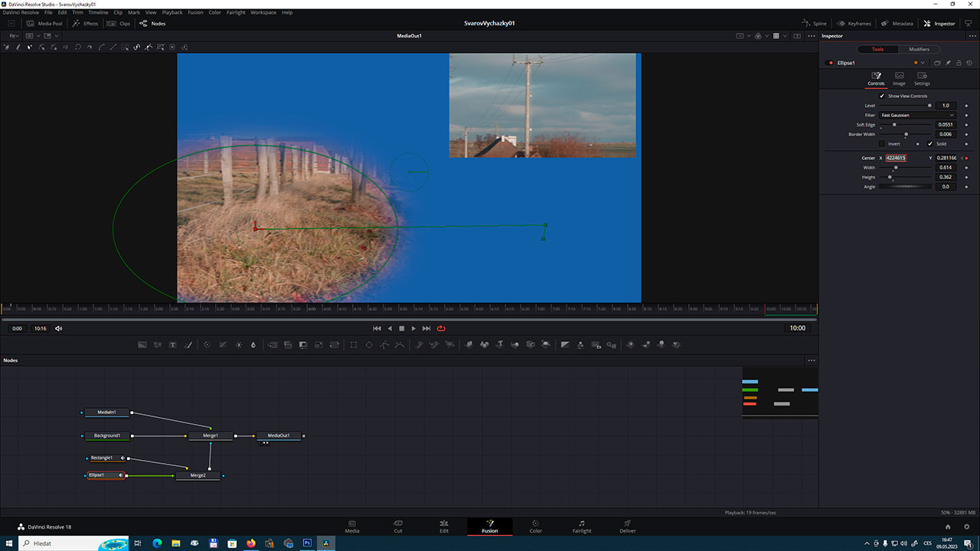Add a Blur tool from the toolbar
Screen dimensions: 980x551
pyautogui.click(x=253, y=345)
